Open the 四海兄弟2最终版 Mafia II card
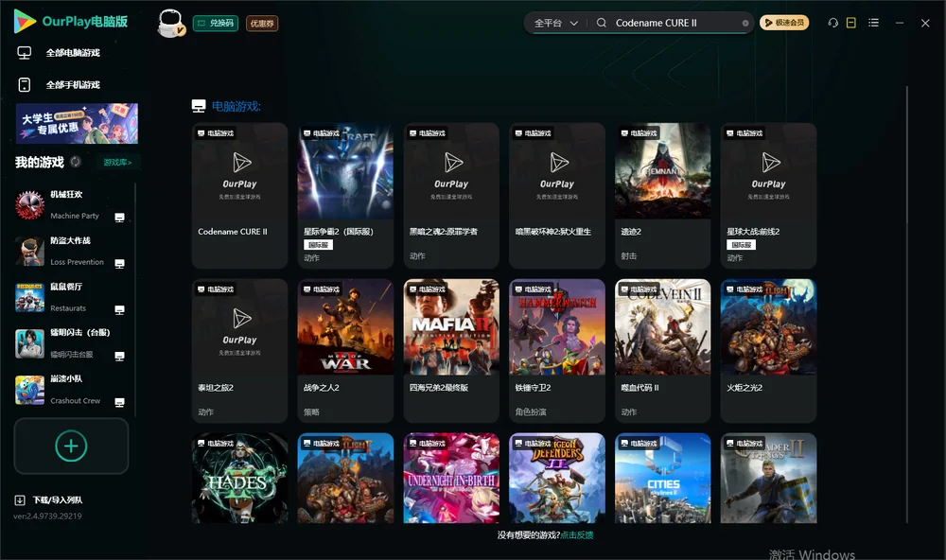 point(451,351)
